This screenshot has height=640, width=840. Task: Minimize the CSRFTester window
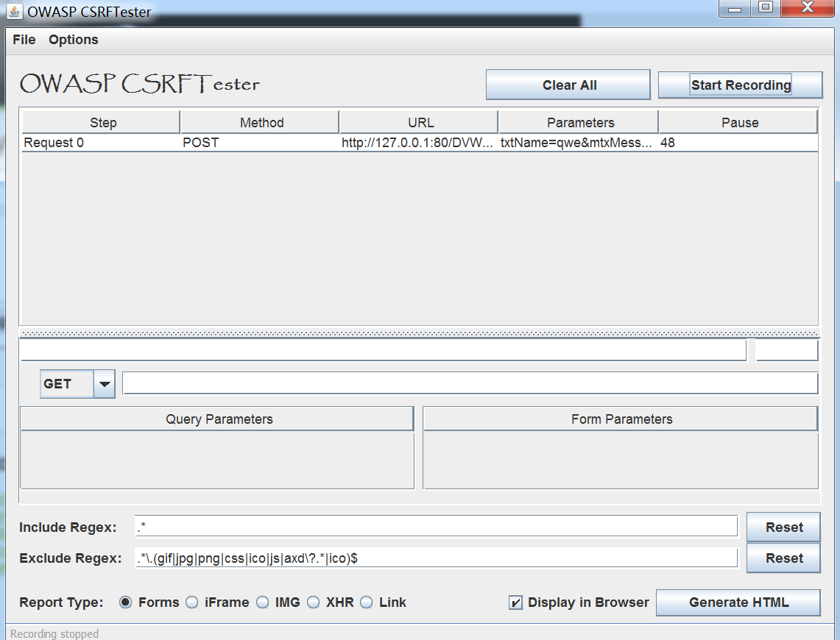coord(735,9)
